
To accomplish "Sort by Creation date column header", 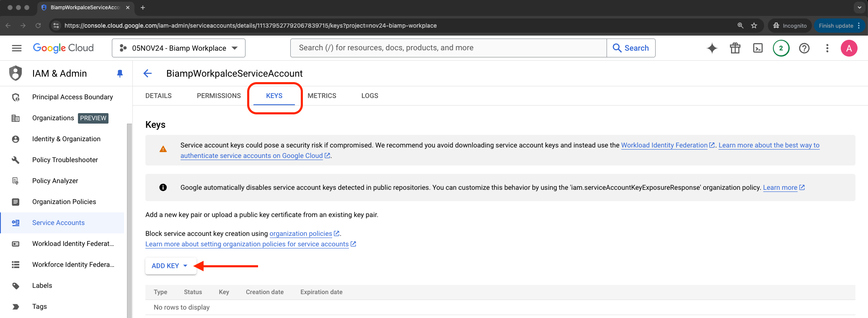I will (x=265, y=292).
